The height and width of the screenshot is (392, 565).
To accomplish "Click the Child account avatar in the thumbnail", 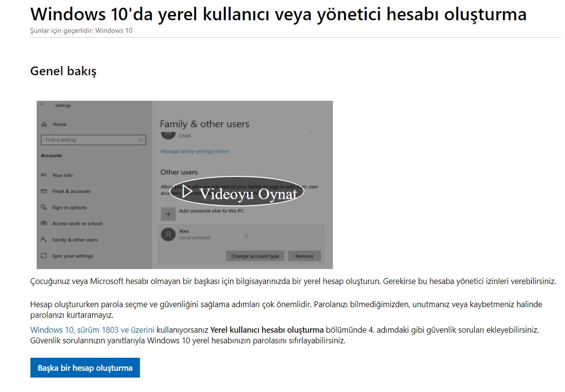I will pos(168,135).
